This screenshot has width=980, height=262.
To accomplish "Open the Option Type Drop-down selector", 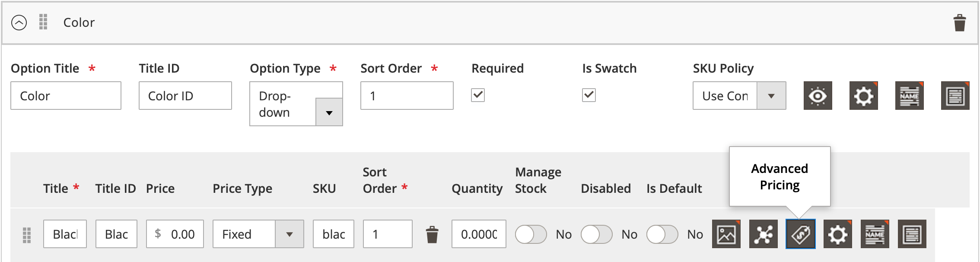I will (296, 104).
